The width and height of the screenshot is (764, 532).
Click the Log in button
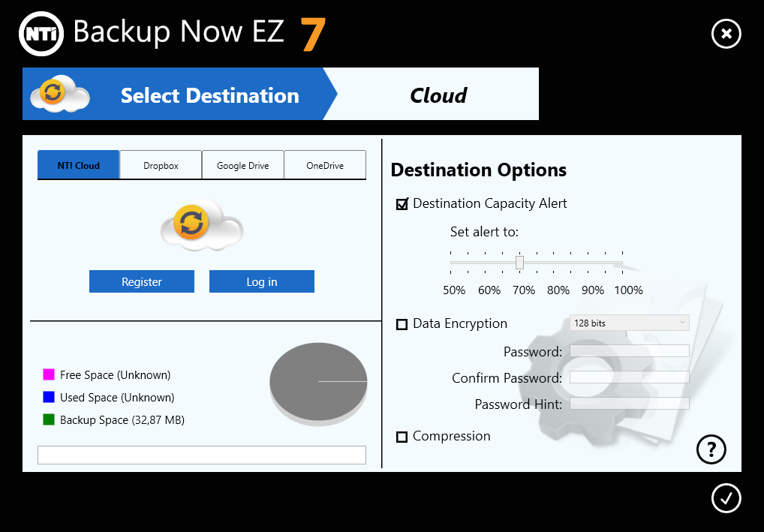click(261, 281)
